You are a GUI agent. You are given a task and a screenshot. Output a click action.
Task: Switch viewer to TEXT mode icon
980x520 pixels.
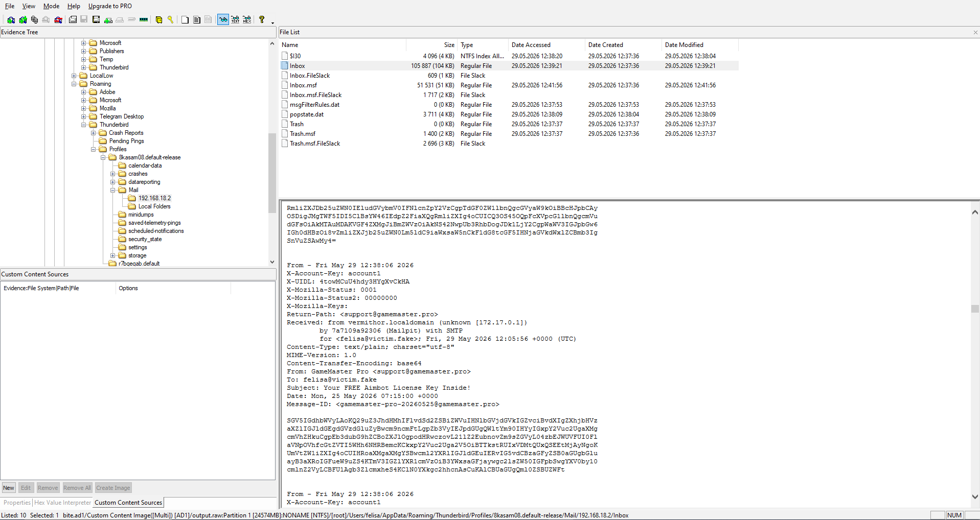coord(235,19)
